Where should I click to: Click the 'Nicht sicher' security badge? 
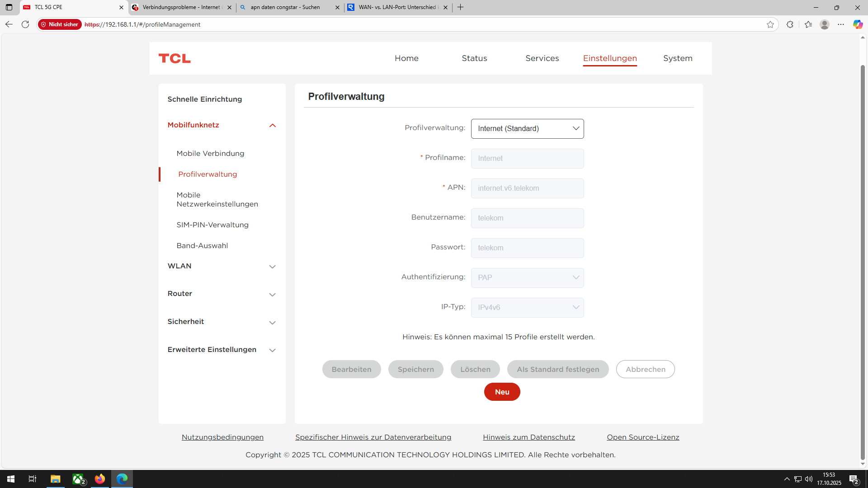tap(60, 24)
